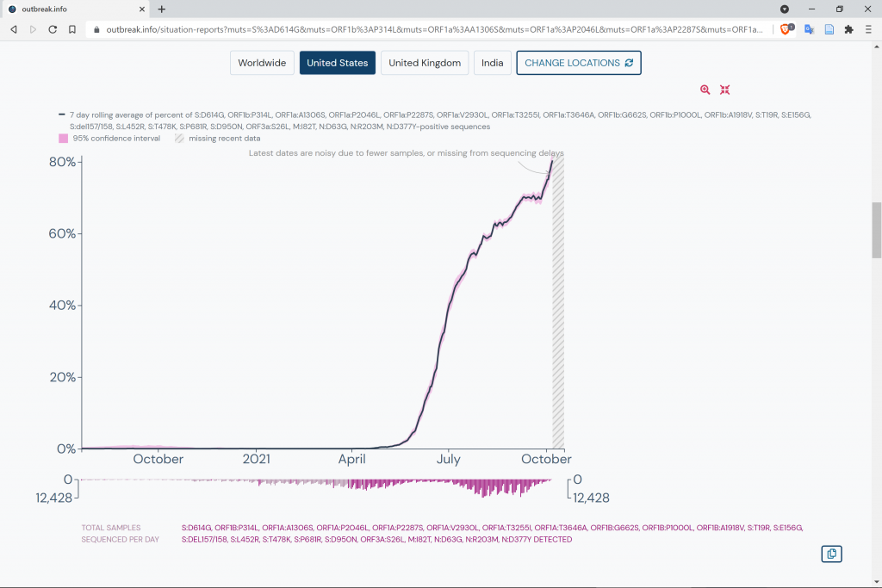Open the browser extensions puzzle icon
882x588 pixels.
point(848,28)
